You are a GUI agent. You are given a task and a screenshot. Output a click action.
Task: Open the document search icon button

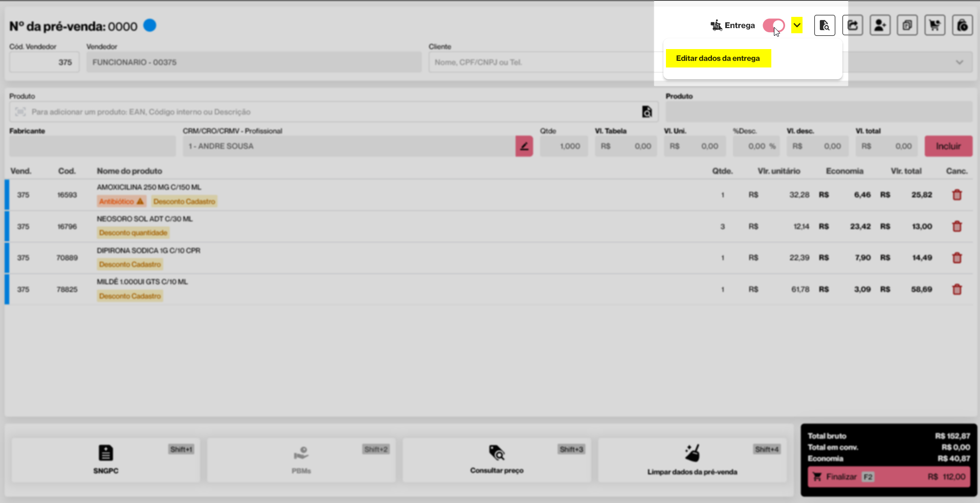[825, 26]
